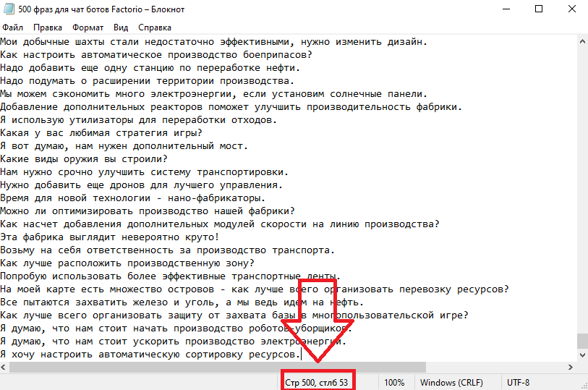Open the Формат menu

(x=88, y=27)
